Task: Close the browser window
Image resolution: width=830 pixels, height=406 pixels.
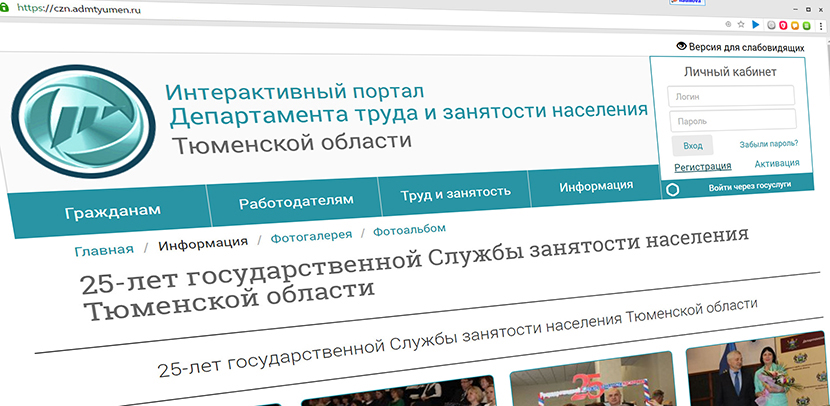Action: [822, 10]
